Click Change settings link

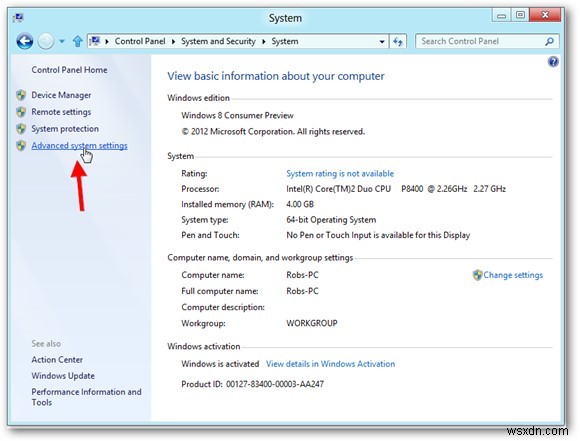coord(513,275)
